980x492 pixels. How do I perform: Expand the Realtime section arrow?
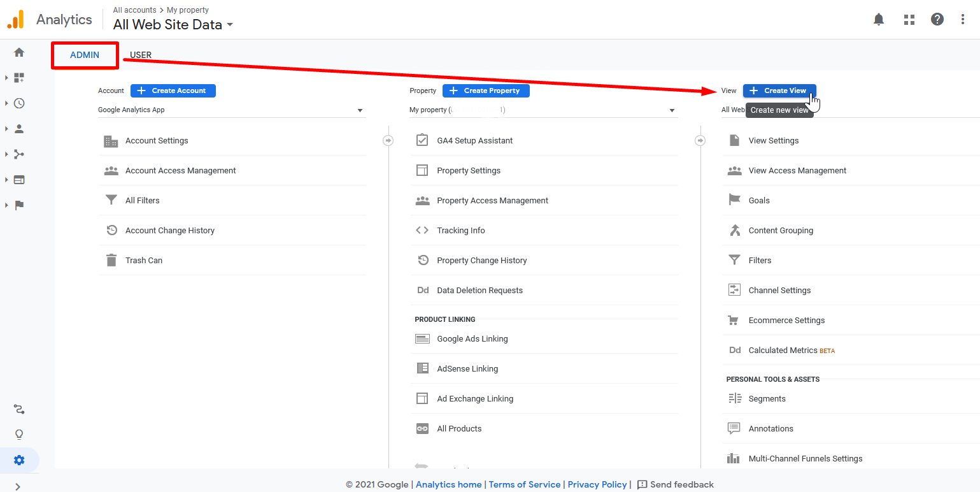(6, 103)
